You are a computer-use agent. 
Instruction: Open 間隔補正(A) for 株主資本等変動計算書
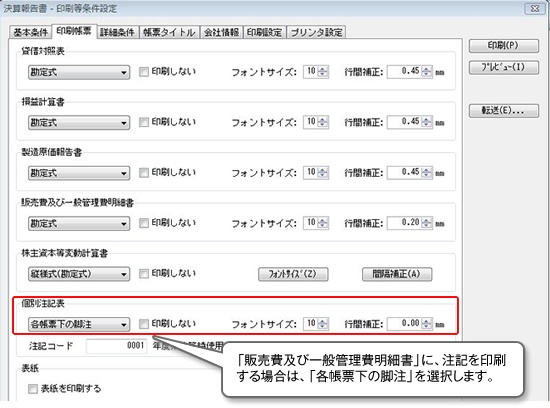tap(397, 274)
